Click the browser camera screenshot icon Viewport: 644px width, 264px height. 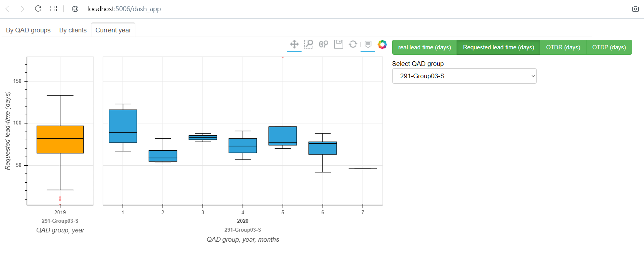tap(636, 9)
